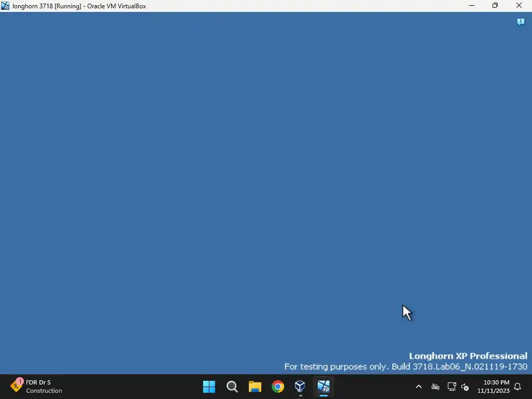Image resolution: width=532 pixels, height=399 pixels.
Task: Open the VirtualBox notification center icon
Action: click(521, 22)
